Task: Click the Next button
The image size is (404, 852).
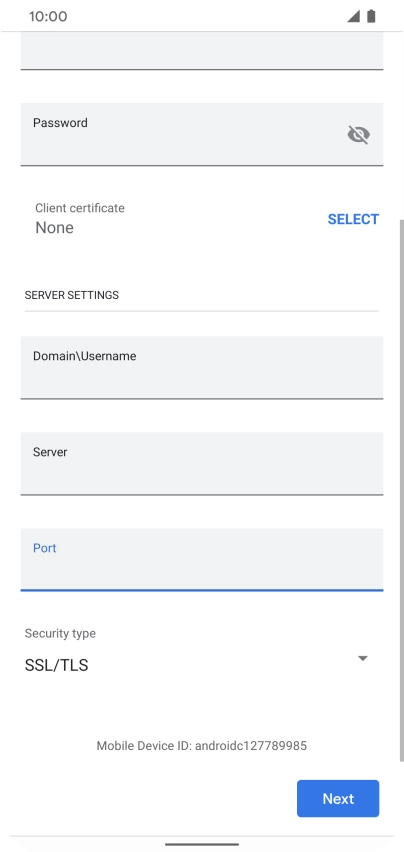Action: 338,799
